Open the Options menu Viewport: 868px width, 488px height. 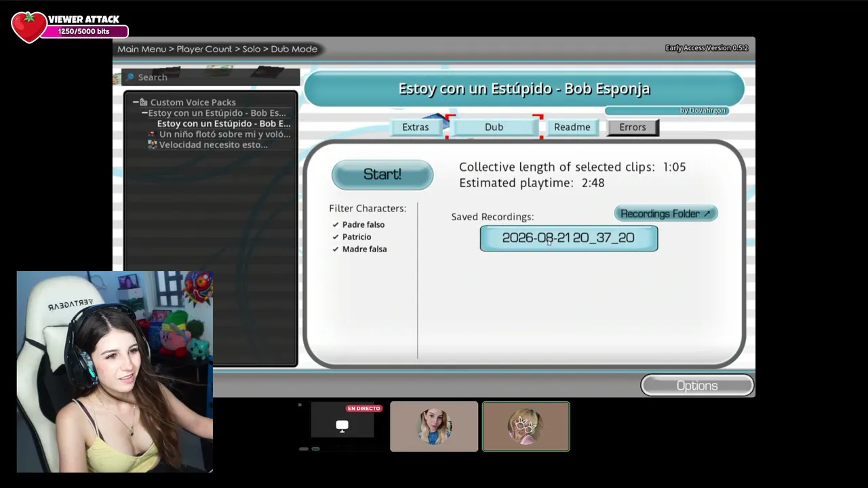pyautogui.click(x=697, y=386)
